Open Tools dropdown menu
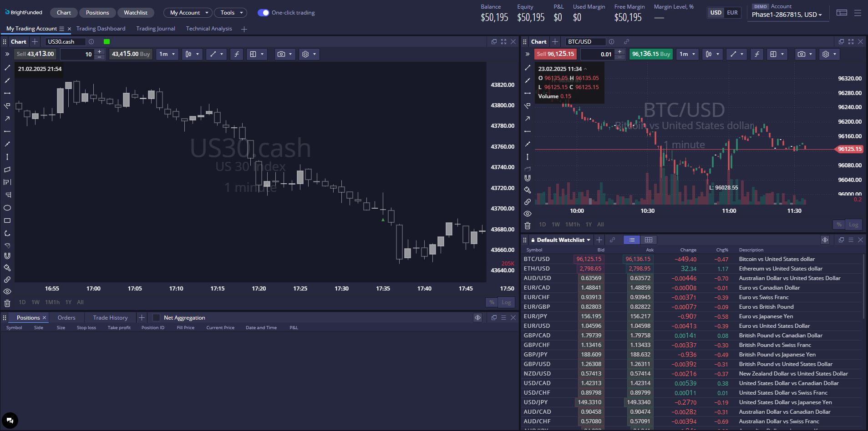The image size is (868, 431). pos(231,13)
